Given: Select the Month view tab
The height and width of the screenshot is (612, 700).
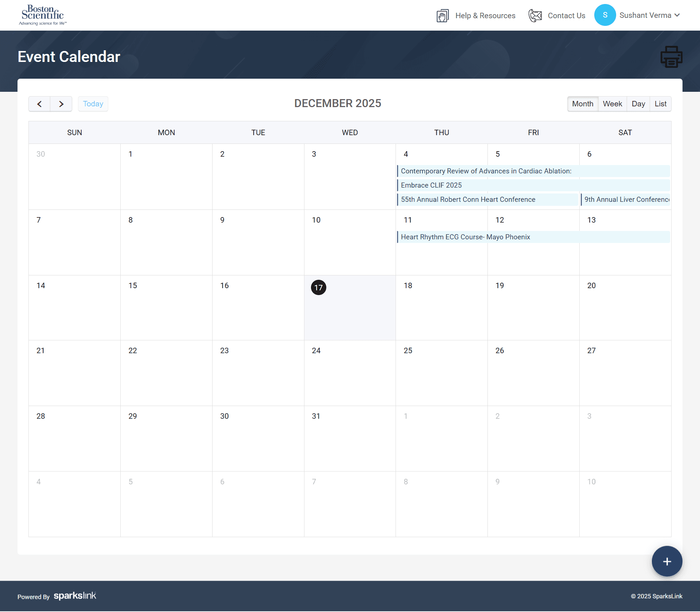Looking at the screenshot, I should pos(582,104).
